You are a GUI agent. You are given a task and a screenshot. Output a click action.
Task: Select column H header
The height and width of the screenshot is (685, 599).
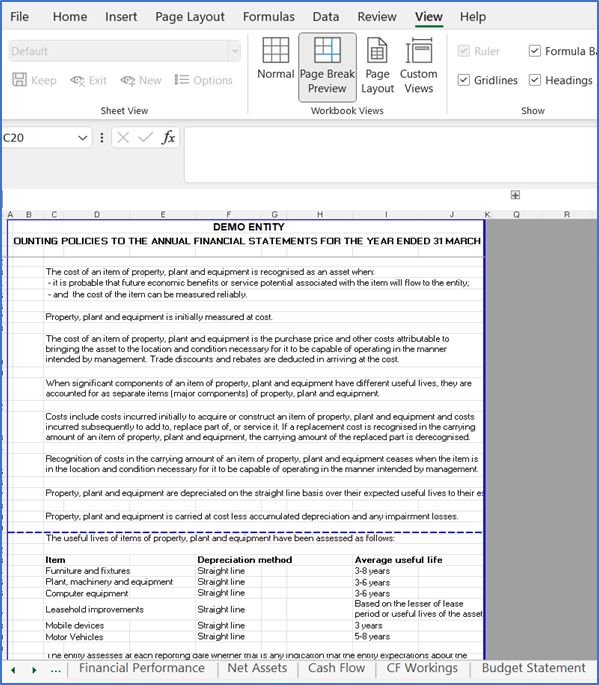(x=320, y=214)
